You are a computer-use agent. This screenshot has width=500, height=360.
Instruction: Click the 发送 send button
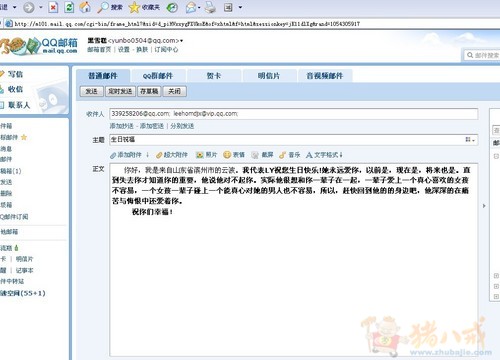91,91
